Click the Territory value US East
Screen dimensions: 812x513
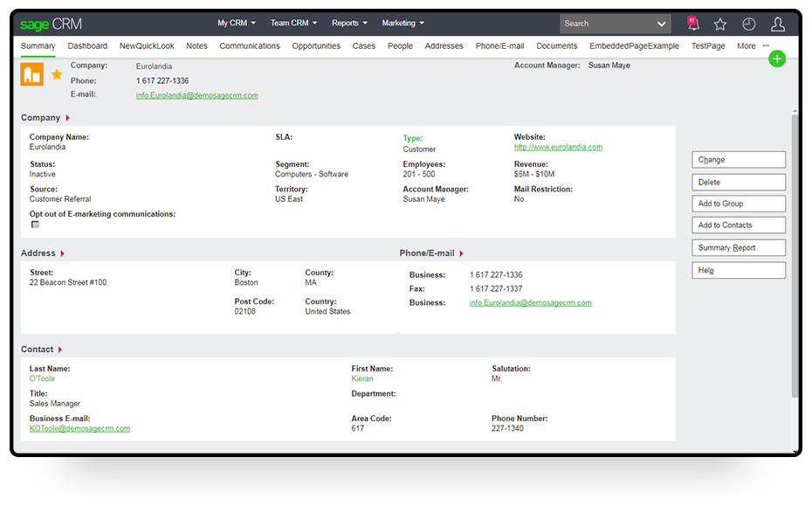(x=289, y=199)
